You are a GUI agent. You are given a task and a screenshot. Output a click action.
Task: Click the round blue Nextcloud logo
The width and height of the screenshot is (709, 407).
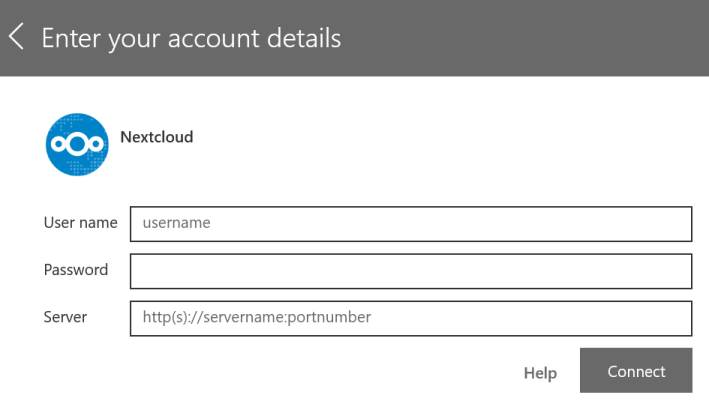pos(74,145)
